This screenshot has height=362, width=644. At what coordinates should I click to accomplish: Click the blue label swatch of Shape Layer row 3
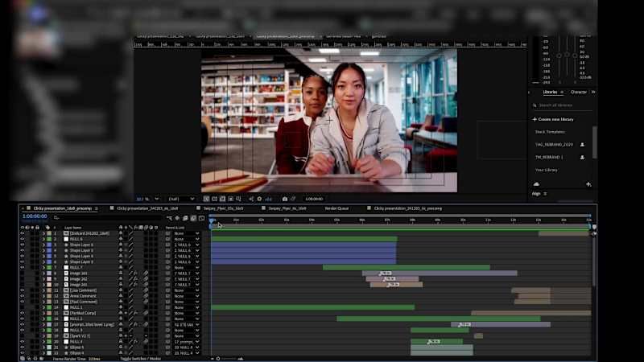[x=49, y=245]
